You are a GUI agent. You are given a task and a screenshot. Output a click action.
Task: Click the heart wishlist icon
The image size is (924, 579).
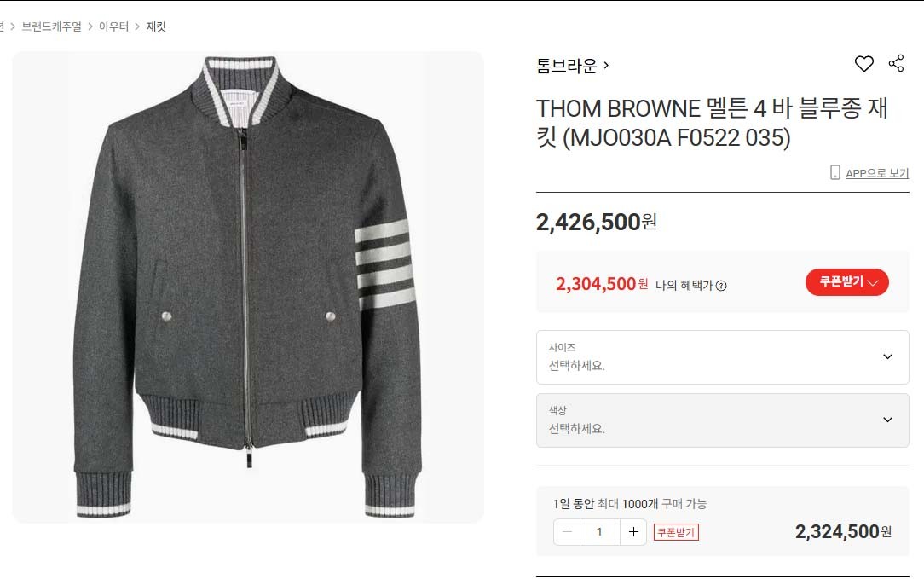(x=863, y=64)
